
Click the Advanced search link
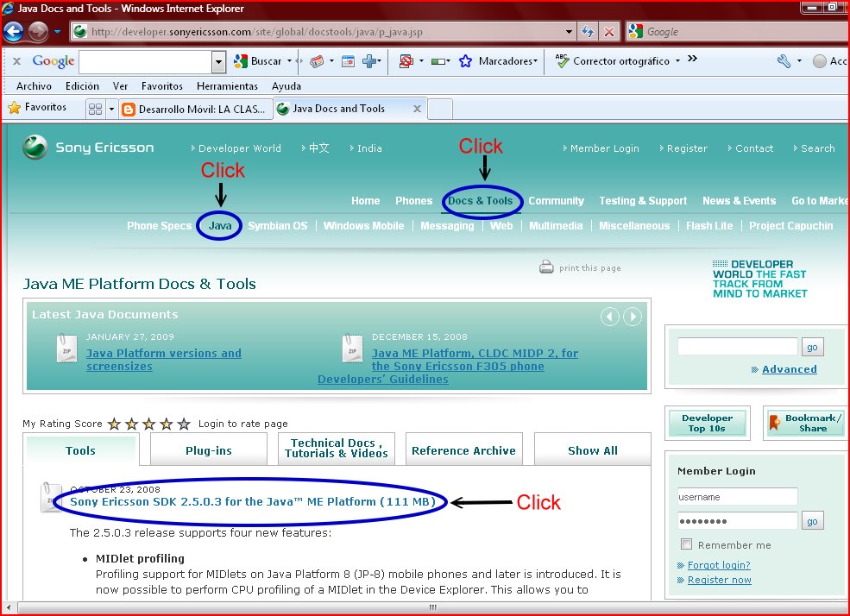point(790,369)
